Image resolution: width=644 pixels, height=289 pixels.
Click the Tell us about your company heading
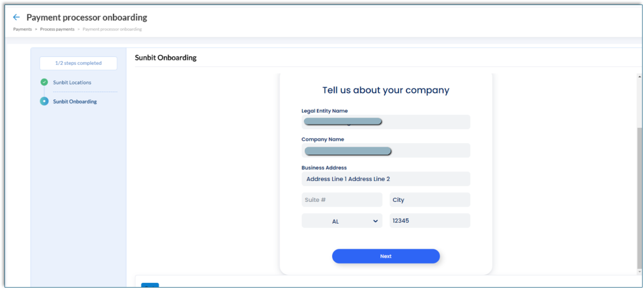click(386, 90)
